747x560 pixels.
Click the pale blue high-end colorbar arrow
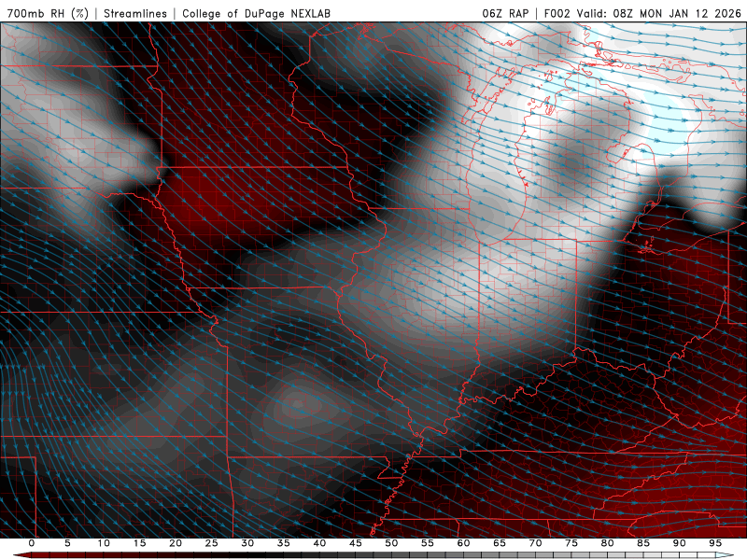[x=725, y=555]
